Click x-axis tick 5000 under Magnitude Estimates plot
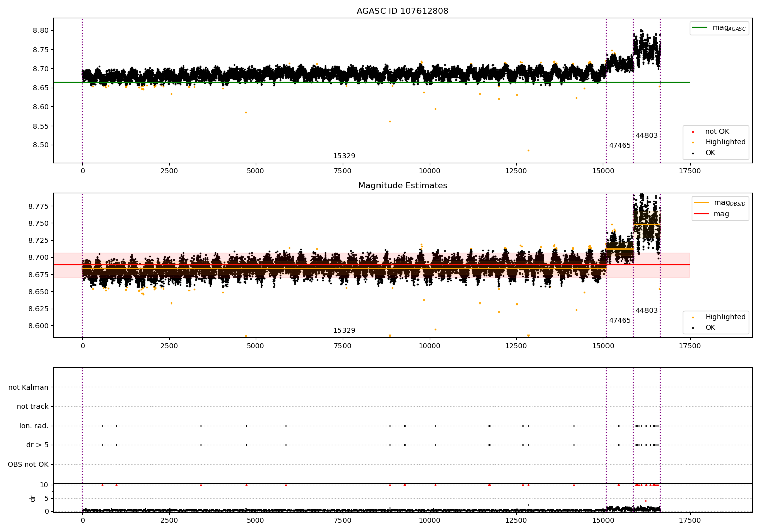 pos(255,346)
